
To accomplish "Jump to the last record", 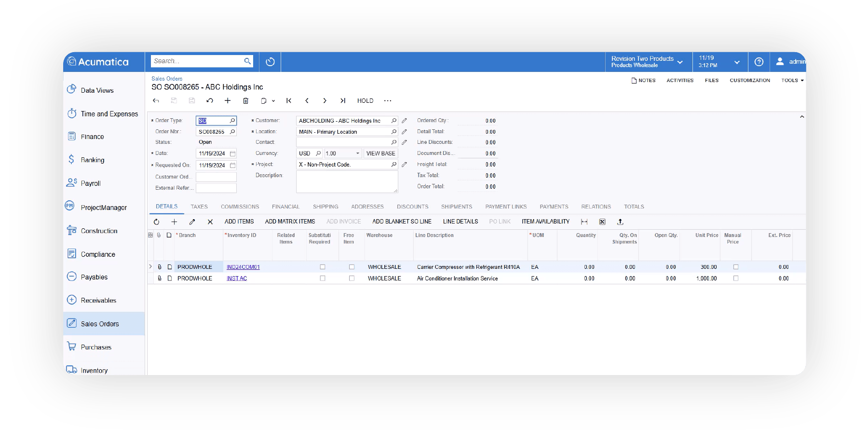I will click(x=343, y=101).
